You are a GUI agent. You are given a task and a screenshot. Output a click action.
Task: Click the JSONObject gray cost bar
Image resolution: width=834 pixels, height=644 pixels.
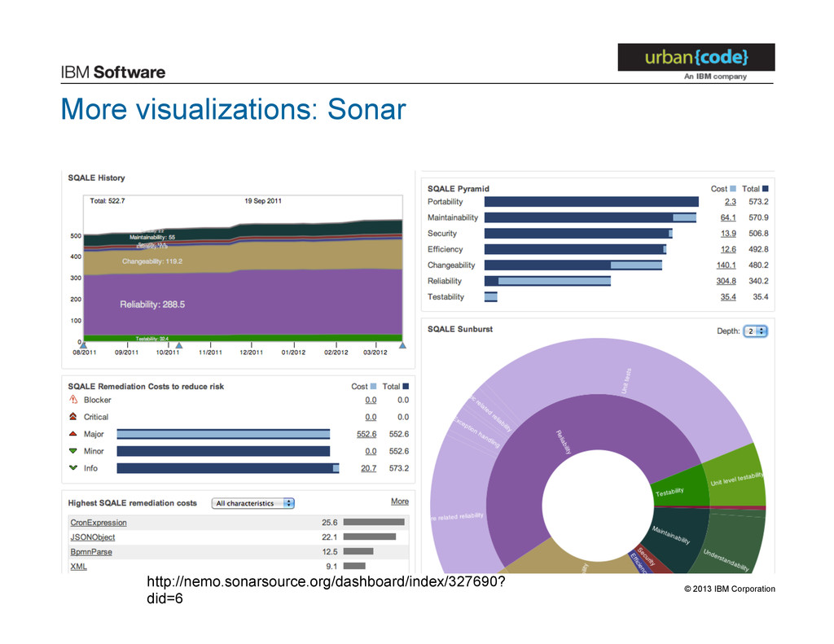click(x=370, y=537)
